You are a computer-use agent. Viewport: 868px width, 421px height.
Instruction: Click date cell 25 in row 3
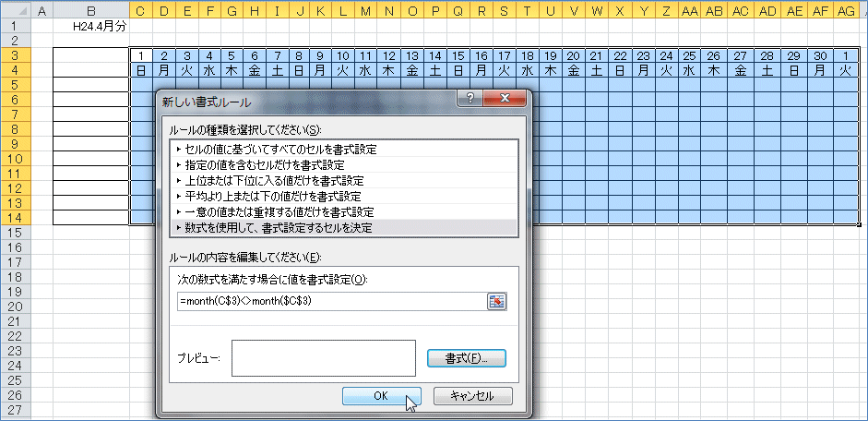pyautogui.click(x=689, y=55)
